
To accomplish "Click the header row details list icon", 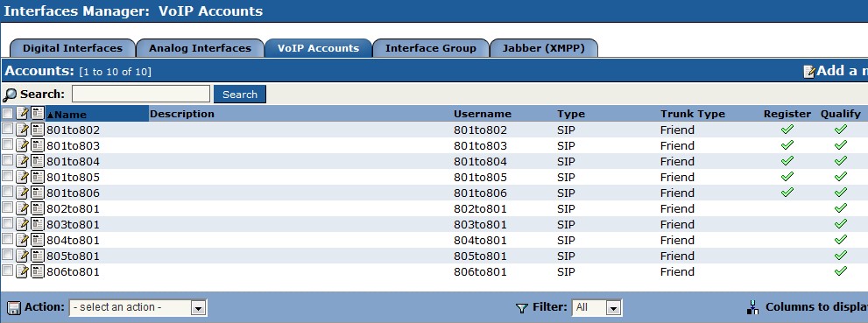I will coord(38,114).
